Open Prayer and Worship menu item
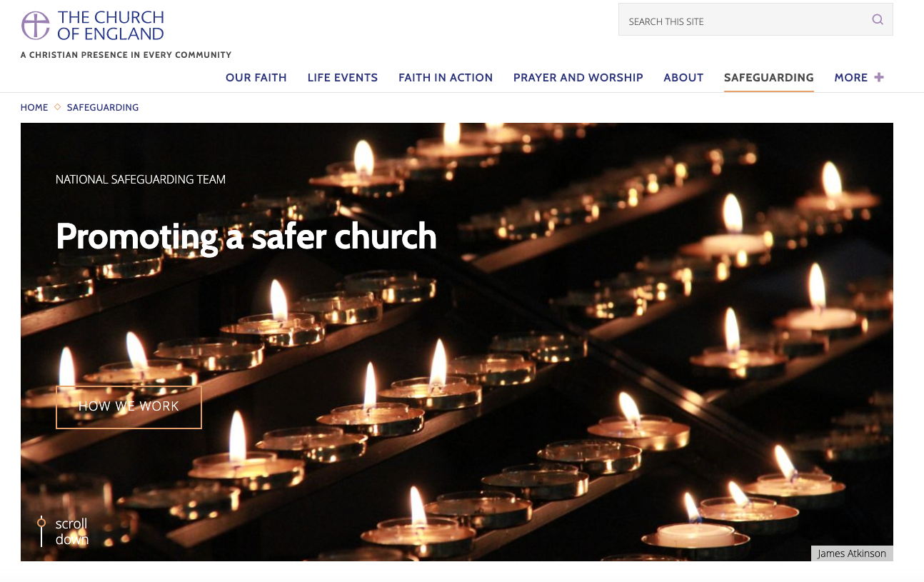 pyautogui.click(x=578, y=78)
